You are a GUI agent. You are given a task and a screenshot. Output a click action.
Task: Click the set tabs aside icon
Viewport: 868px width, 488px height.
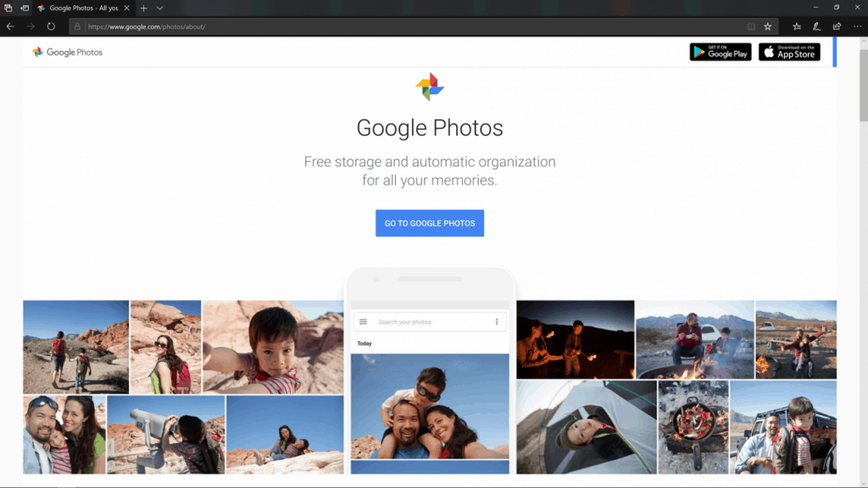click(x=25, y=8)
